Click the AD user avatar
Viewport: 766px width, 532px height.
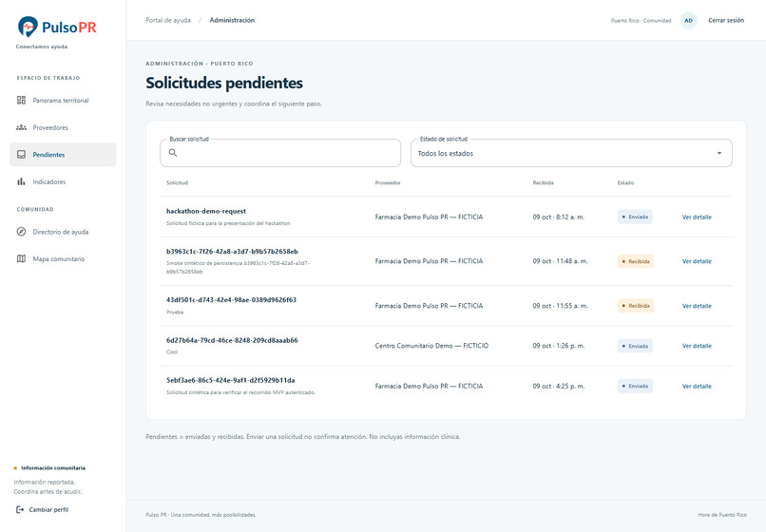coord(688,21)
